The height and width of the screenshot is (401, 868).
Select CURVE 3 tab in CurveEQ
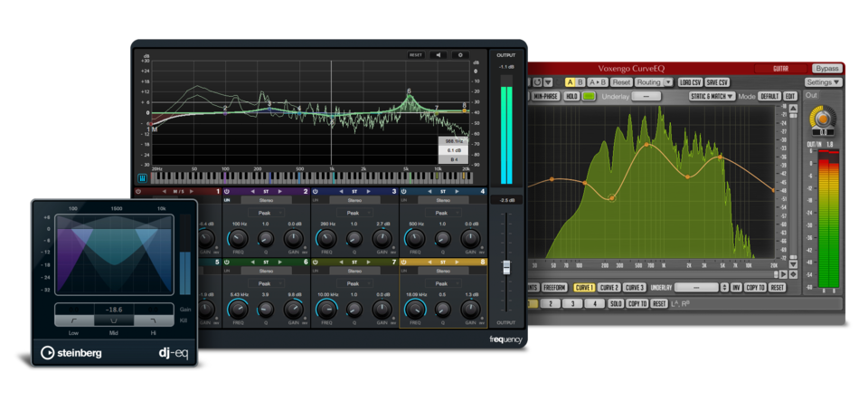[x=635, y=288]
